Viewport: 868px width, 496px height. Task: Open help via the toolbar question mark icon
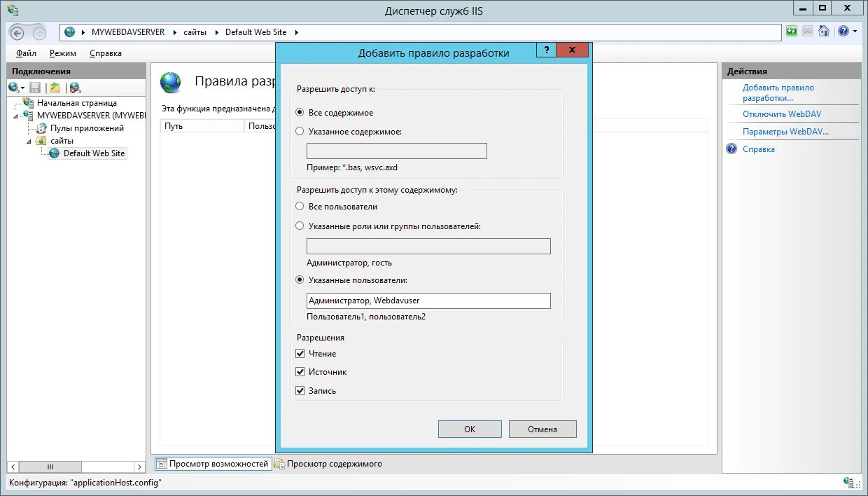point(843,32)
